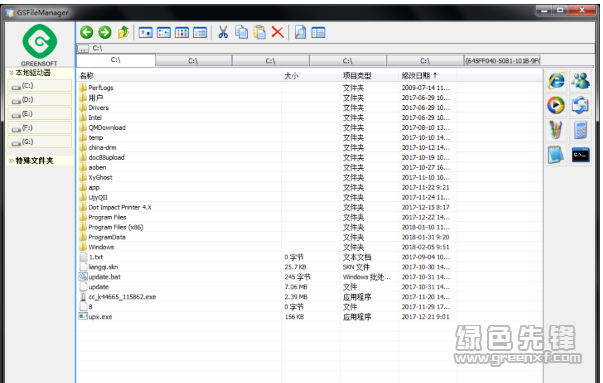This screenshot has height=383, width=603.
Task: Select the Program Files (x86) folder
Action: pos(115,227)
